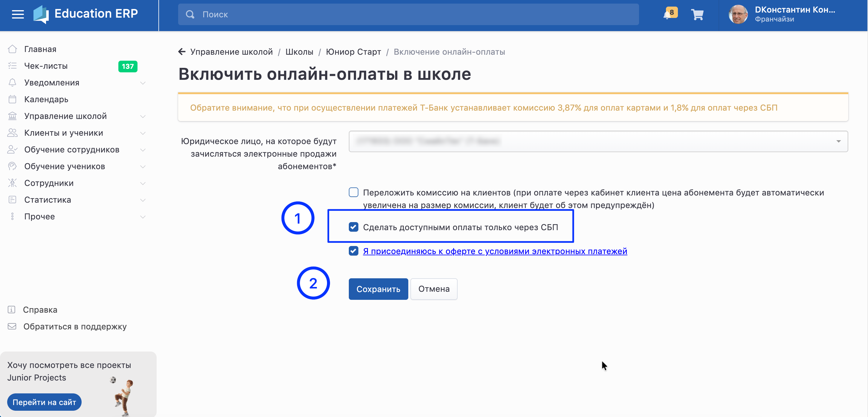The image size is (868, 417).
Task: Open Календарь via its calendar icon
Action: pyautogui.click(x=13, y=99)
